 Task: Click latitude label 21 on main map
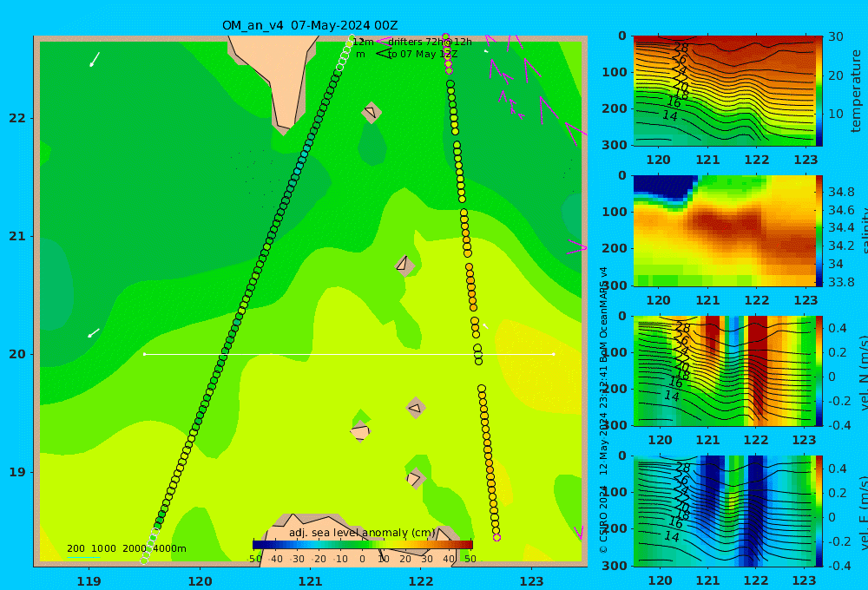click(x=16, y=236)
